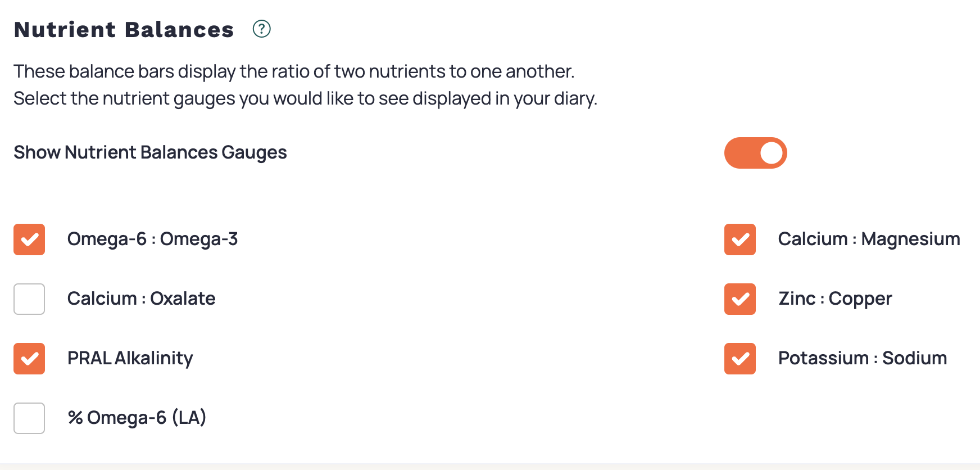Uncheck the Potassium : Sodium option
The height and width of the screenshot is (470, 980).
pos(739,359)
